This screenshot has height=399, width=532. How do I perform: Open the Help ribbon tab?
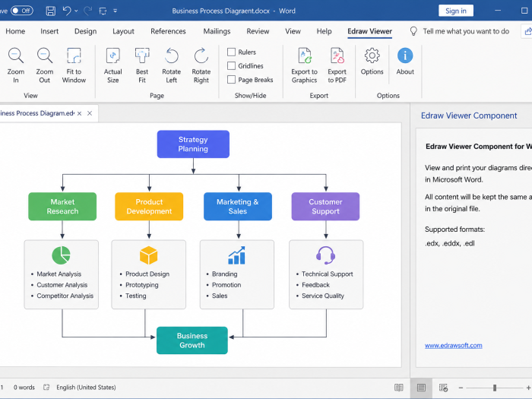[x=324, y=32]
